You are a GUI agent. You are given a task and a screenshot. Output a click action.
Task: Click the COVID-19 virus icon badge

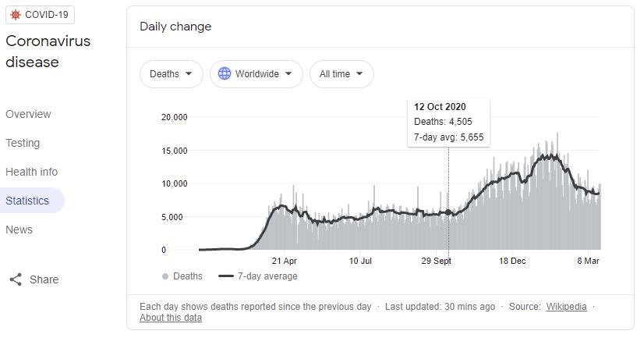click(16, 15)
